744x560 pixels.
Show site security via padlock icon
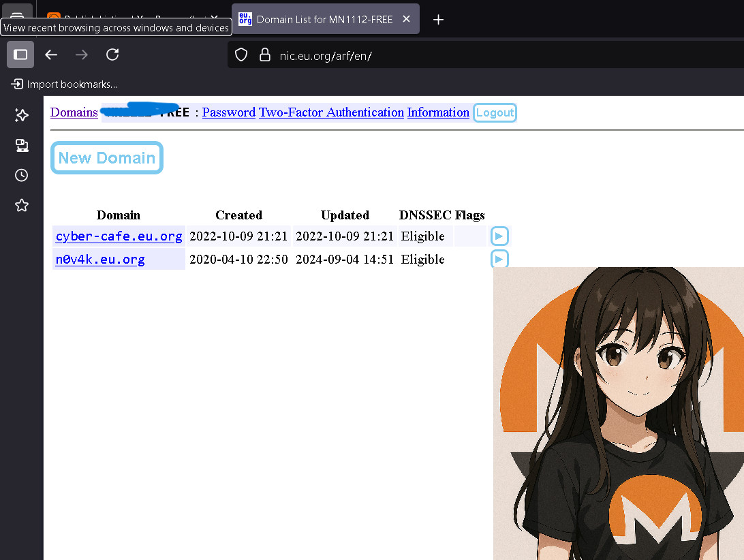[x=265, y=55]
